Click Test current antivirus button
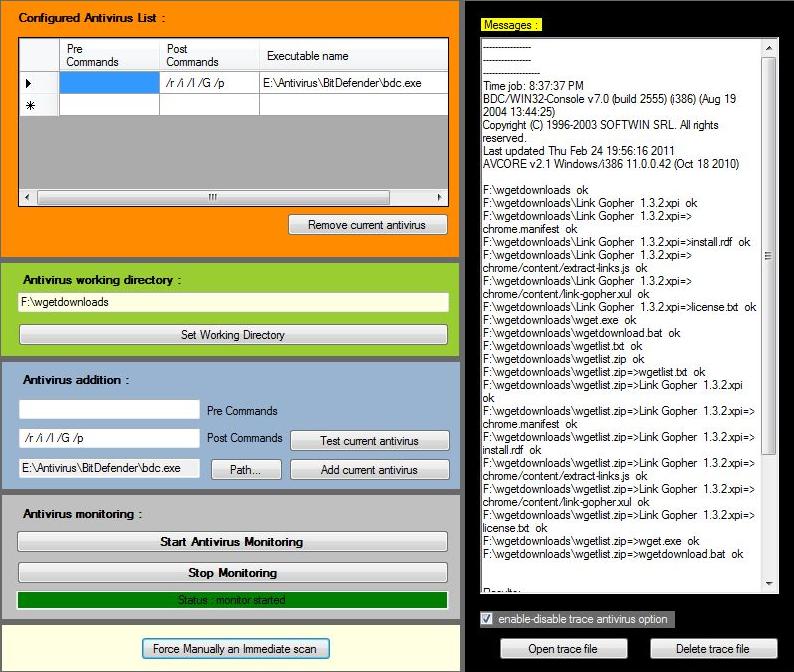The width and height of the screenshot is (794, 672). point(370,441)
